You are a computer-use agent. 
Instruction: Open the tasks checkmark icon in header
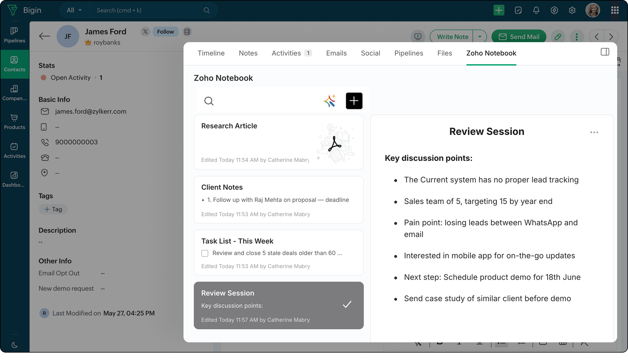click(x=518, y=10)
